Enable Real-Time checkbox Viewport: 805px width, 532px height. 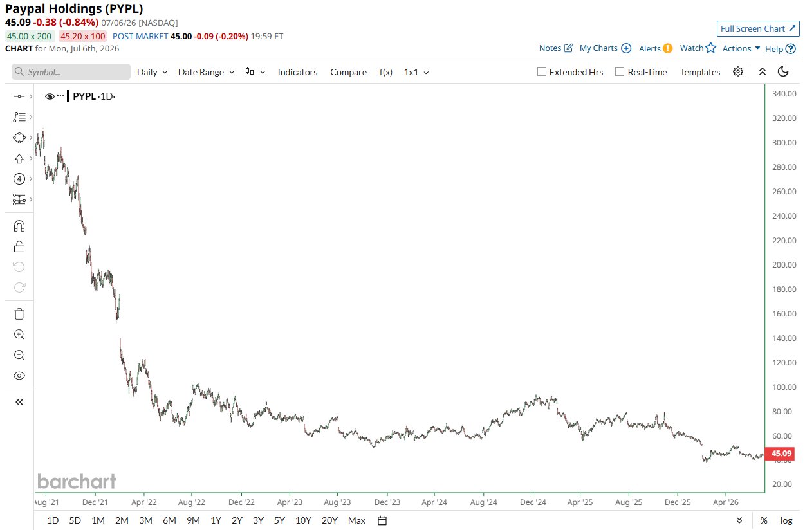[x=620, y=72]
